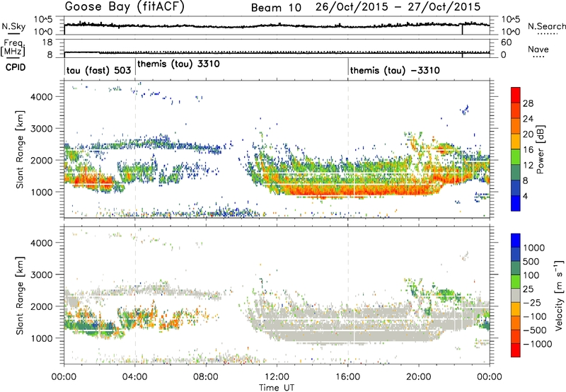Click the '20:00' time tick label

click(x=419, y=377)
